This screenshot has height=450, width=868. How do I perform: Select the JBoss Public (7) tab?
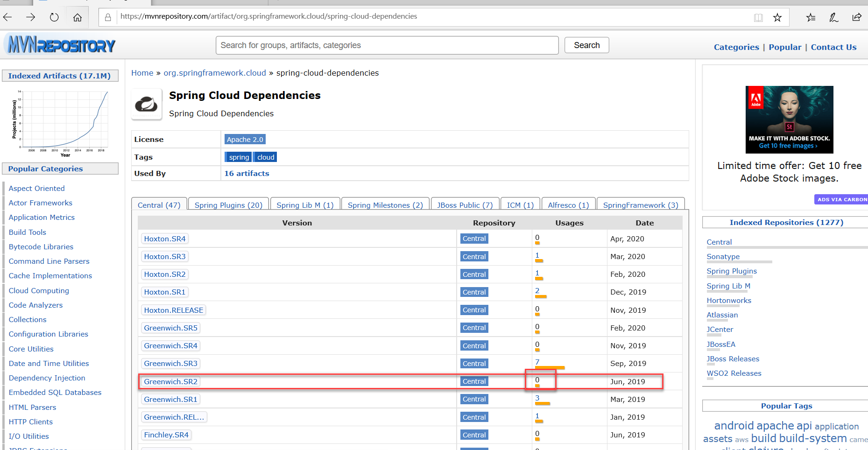point(465,204)
